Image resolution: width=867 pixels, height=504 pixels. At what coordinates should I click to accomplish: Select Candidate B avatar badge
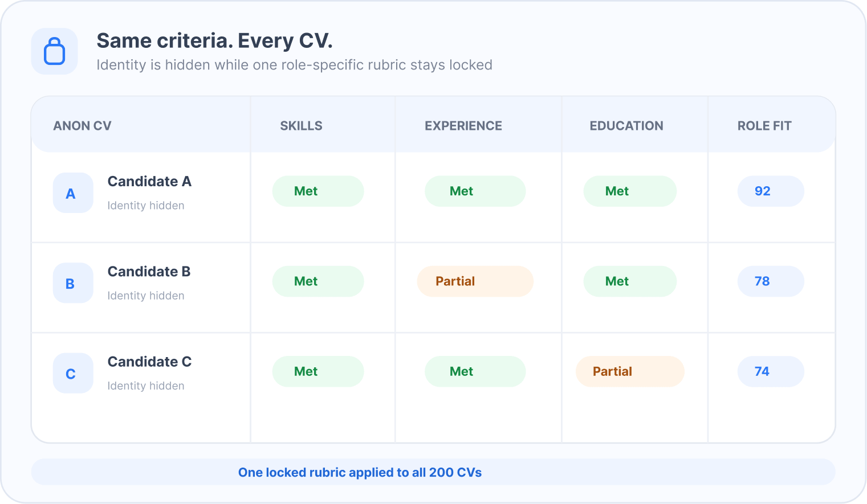[x=73, y=283]
